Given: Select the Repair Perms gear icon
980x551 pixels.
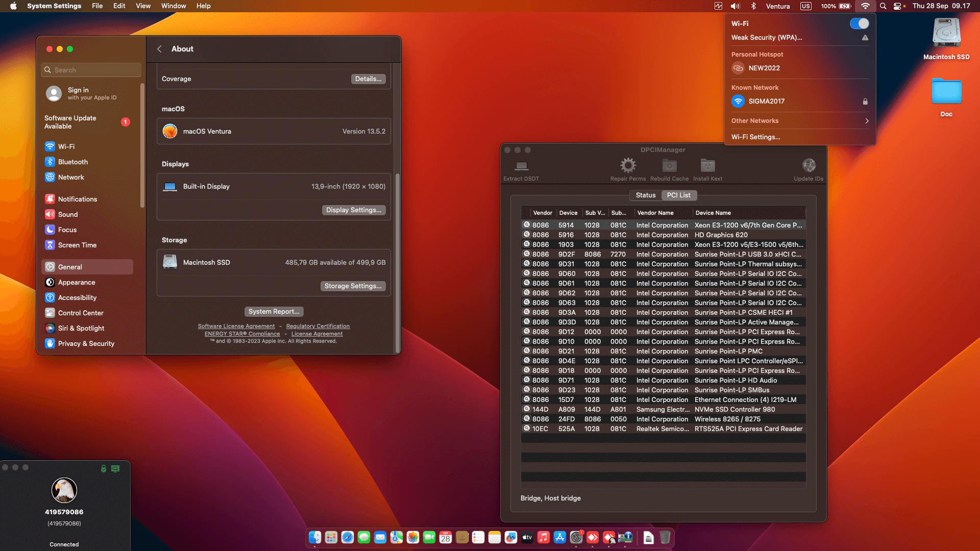Looking at the screenshot, I should tap(628, 166).
